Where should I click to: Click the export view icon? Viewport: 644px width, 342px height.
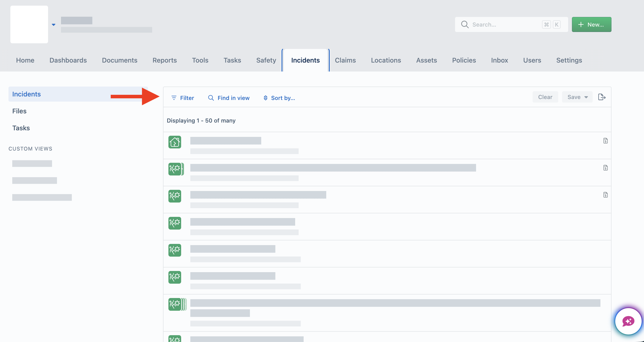click(x=602, y=97)
